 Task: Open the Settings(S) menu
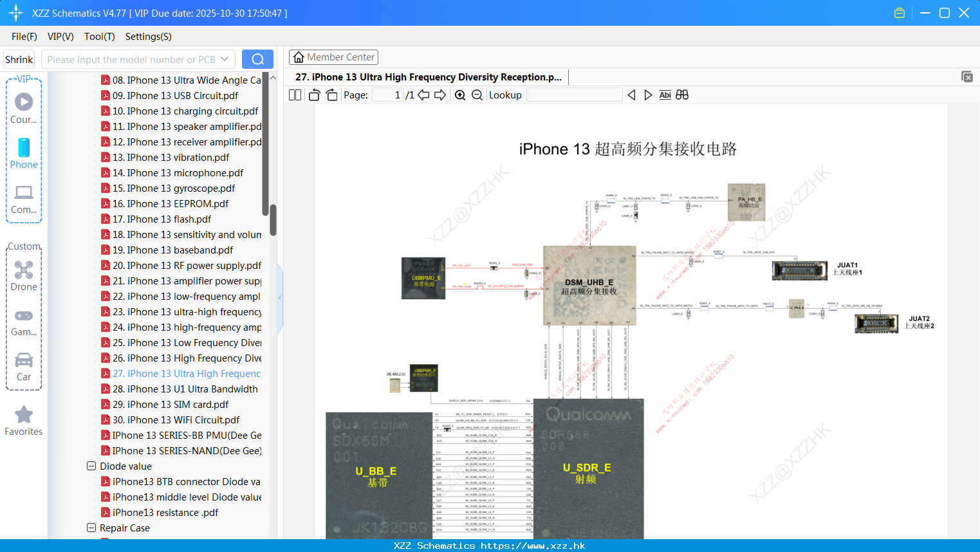[x=149, y=37]
